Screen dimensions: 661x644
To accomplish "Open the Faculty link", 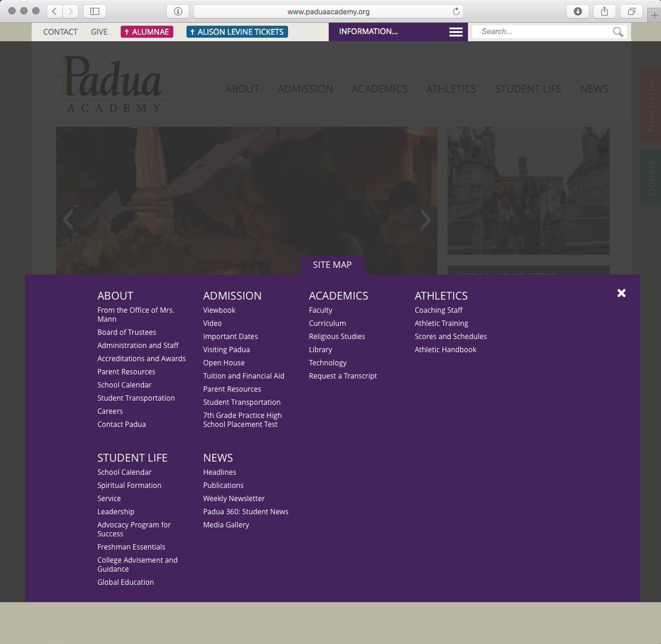I will click(320, 310).
